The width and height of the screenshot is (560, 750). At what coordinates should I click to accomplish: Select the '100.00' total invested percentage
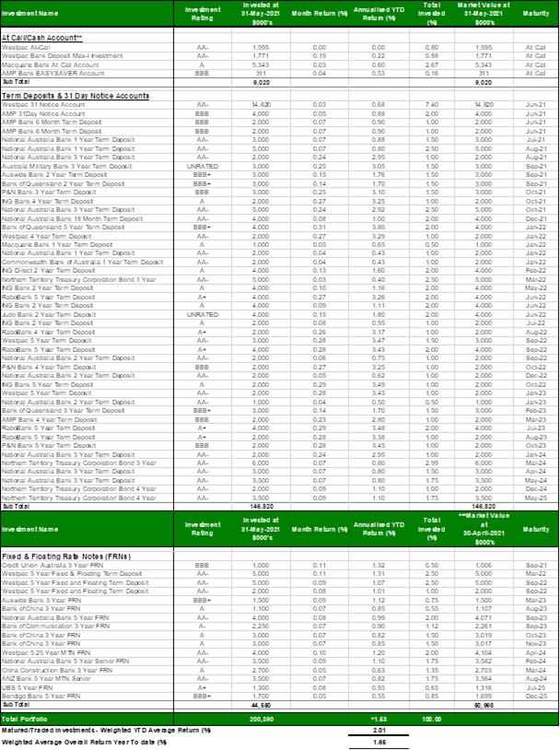tap(431, 720)
